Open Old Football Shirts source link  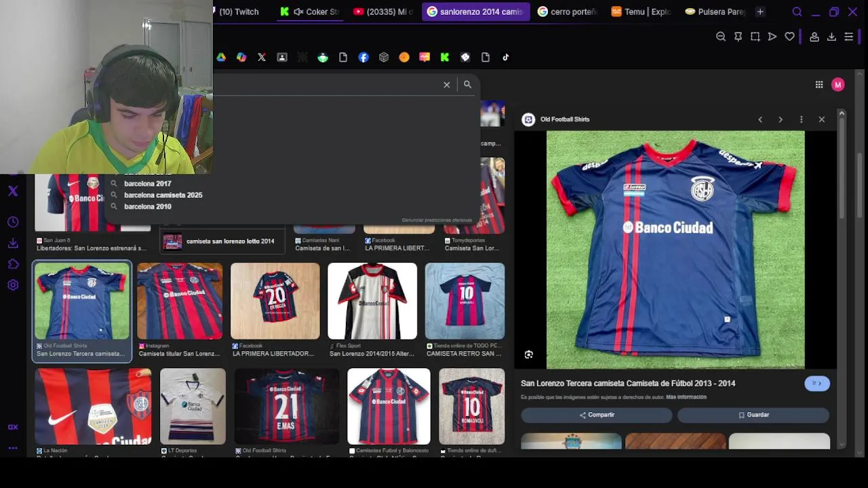564,119
